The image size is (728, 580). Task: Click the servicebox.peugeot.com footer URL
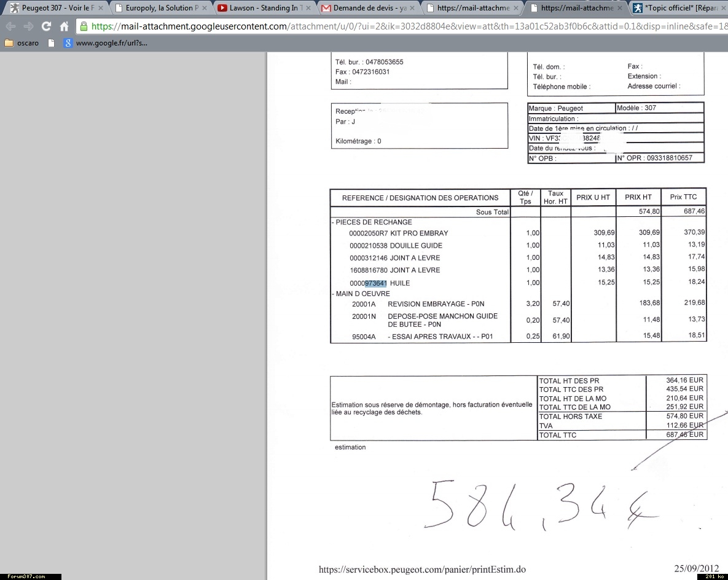point(422,570)
